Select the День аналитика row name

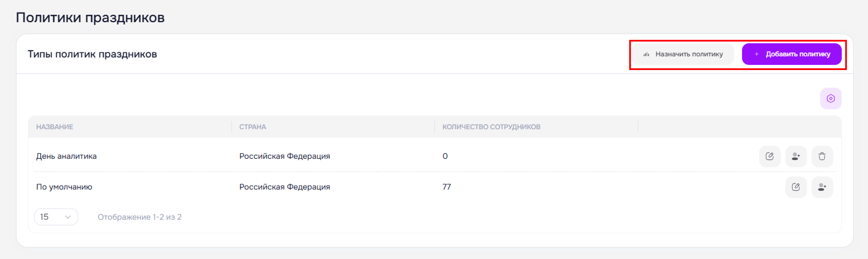[66, 156]
